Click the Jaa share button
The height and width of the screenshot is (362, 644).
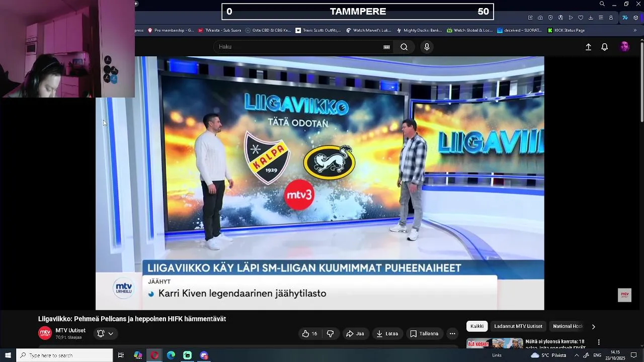pos(355,334)
